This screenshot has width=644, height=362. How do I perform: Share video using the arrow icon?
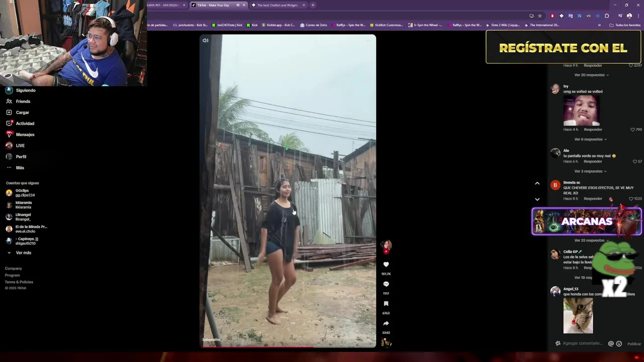(x=386, y=323)
